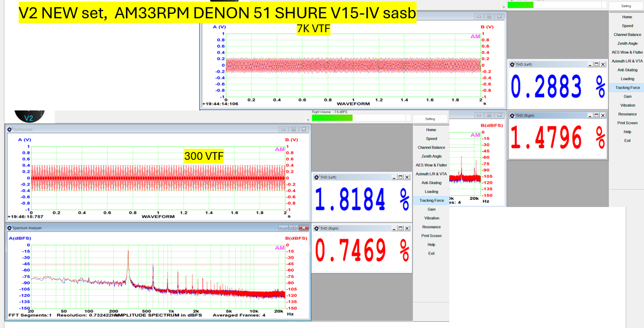This screenshot has width=644, height=328.
Task: Open Resonance in the menu beside the 0.2883 % readout
Action: coord(627,114)
